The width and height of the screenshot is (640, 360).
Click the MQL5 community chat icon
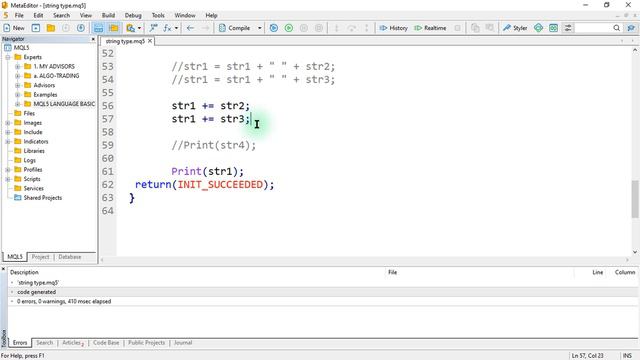pos(631,28)
